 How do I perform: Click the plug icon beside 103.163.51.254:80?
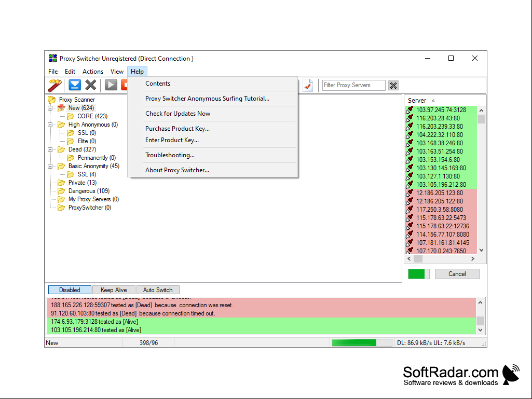click(410, 152)
